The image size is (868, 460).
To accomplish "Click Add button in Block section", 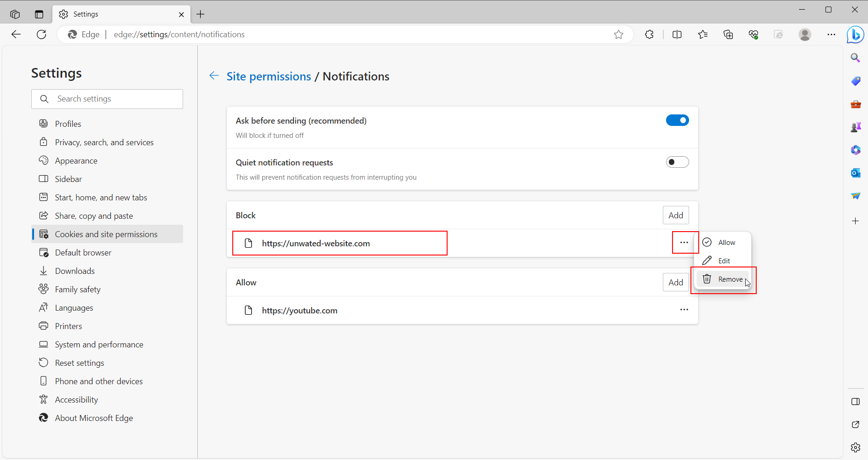I will (x=675, y=216).
